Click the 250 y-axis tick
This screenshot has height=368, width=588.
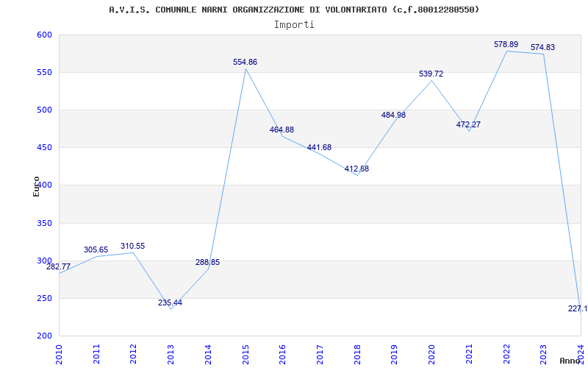pyautogui.click(x=44, y=298)
